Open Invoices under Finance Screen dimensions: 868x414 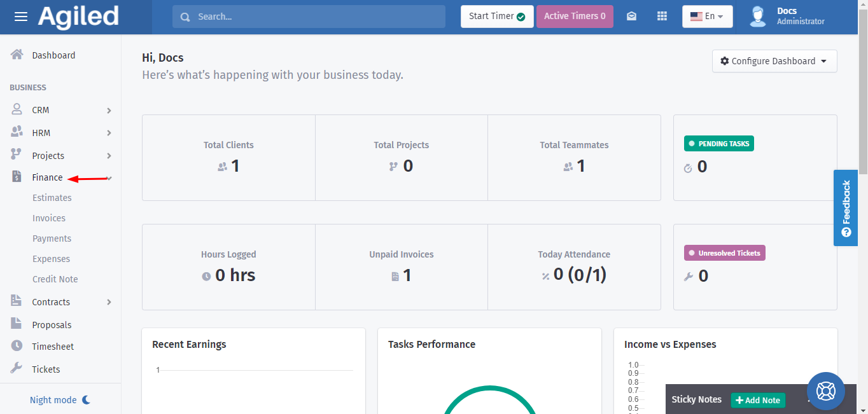[x=49, y=218]
